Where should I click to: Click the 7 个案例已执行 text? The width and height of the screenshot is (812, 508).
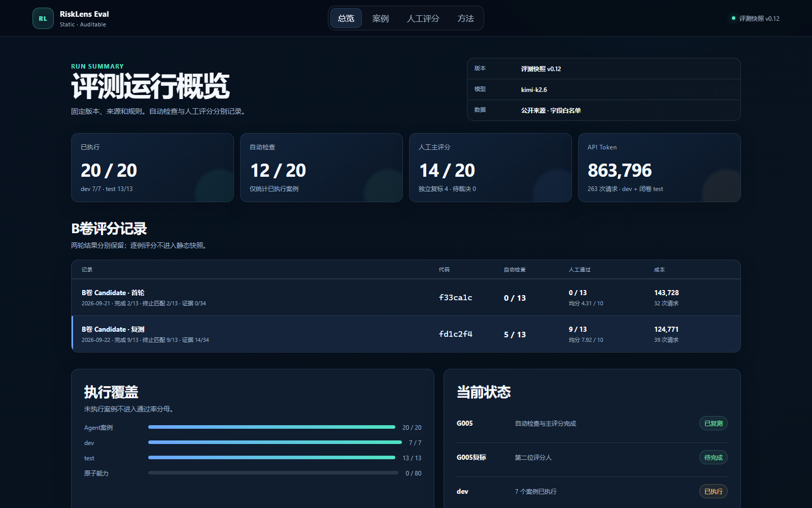tap(536, 491)
